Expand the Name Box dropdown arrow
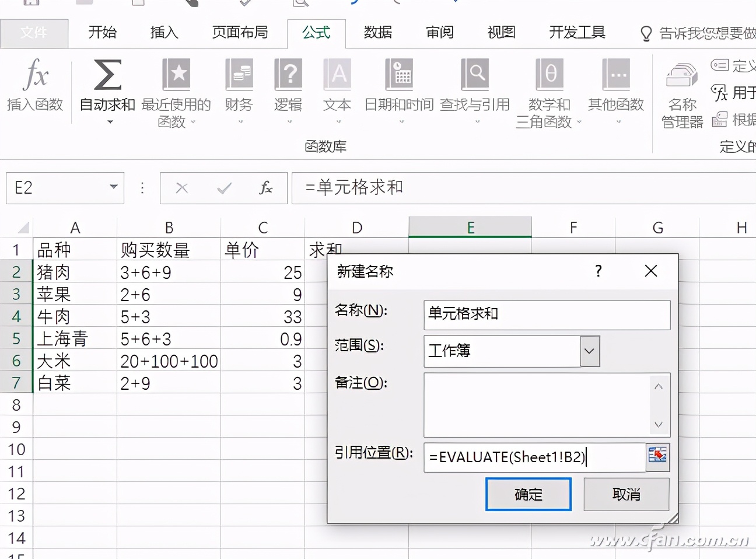 point(114,187)
